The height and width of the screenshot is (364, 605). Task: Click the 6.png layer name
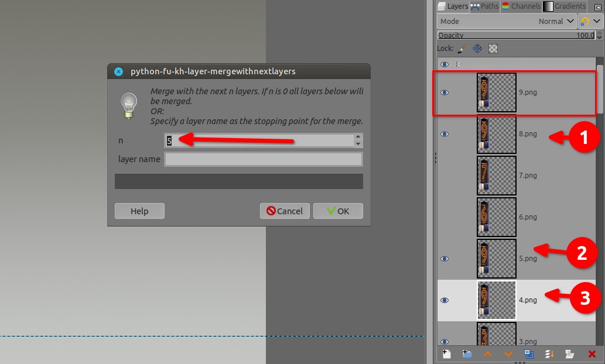point(528,217)
